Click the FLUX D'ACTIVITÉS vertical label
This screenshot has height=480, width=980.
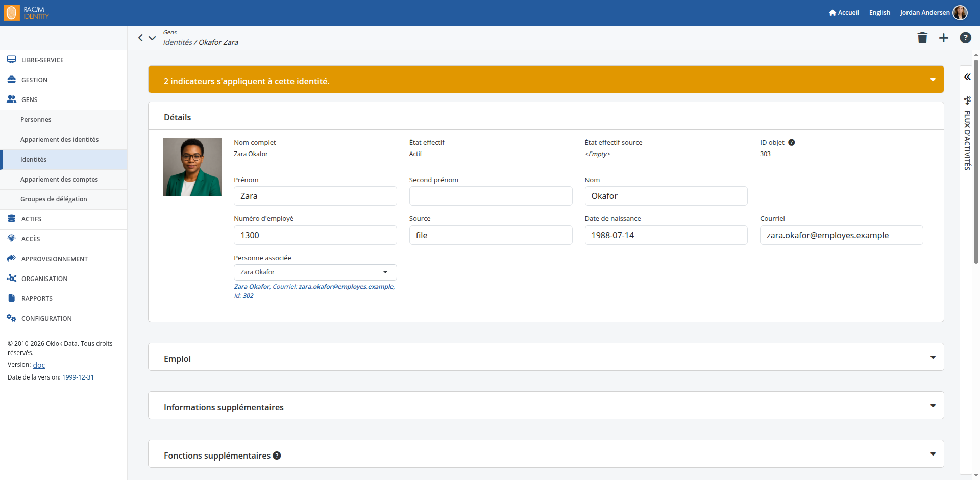(x=967, y=140)
